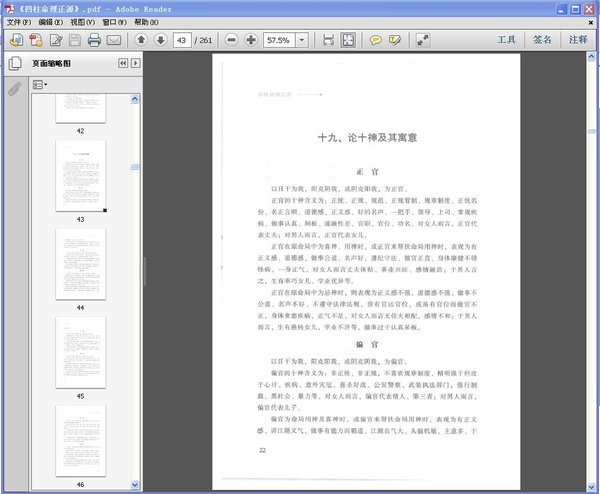Click thumbnail panel scrollbar handle
The height and width of the screenshot is (494, 600).
pyautogui.click(x=135, y=166)
